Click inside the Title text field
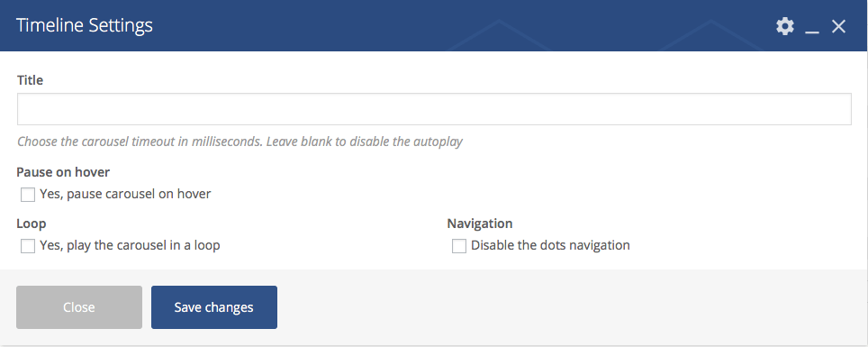868x347 pixels. click(x=434, y=109)
